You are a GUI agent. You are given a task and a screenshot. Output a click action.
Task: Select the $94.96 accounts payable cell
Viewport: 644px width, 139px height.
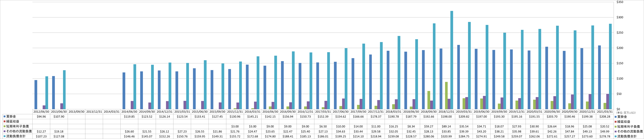click(41, 117)
